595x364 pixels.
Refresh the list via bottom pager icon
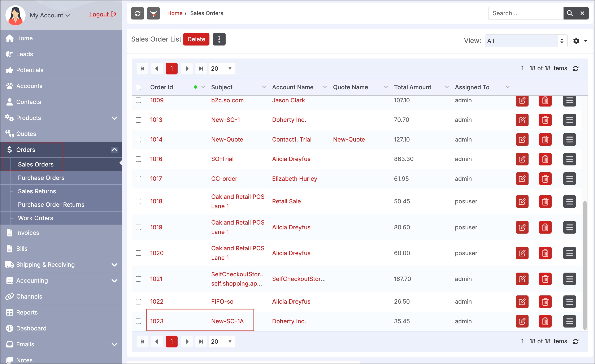(576, 342)
